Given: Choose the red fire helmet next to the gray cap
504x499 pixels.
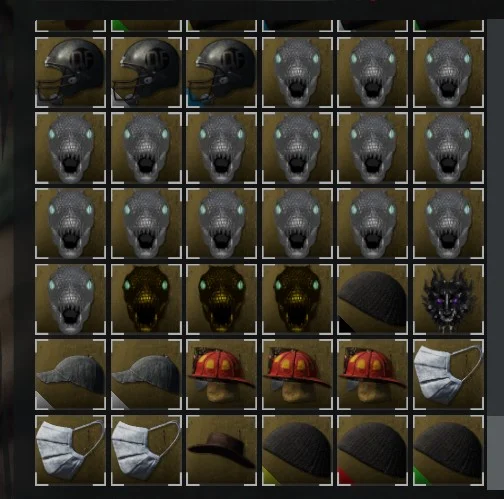Looking at the screenshot, I should point(222,375).
